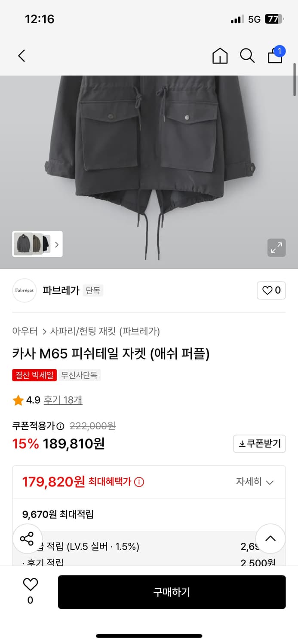Tap the 쿠폰받기 coupon download button

(259, 444)
